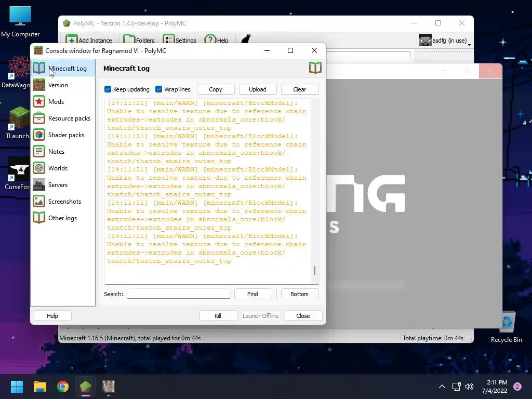Image resolution: width=532 pixels, height=399 pixels.
Task: Click Add Instance in PolyMC toolbar
Action: 88,40
